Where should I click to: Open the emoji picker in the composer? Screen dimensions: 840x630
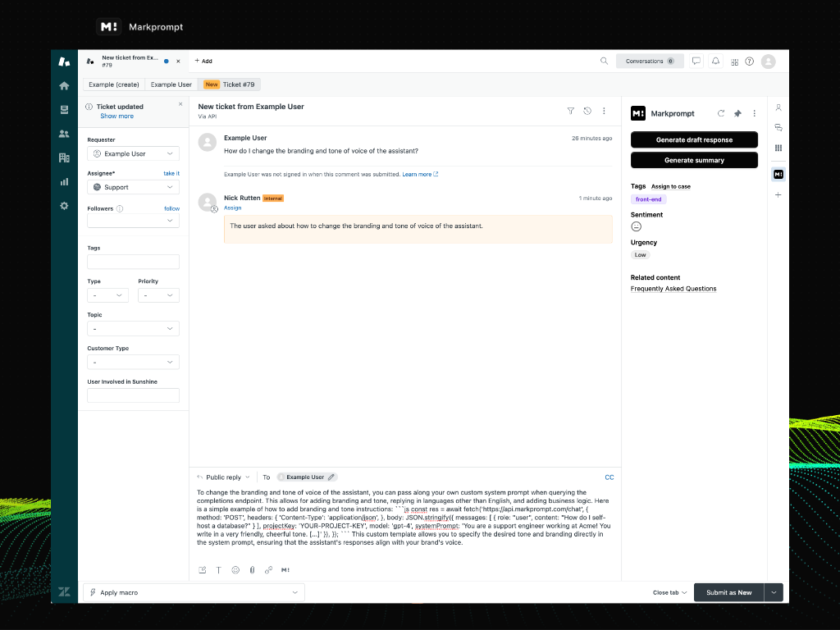tap(235, 570)
